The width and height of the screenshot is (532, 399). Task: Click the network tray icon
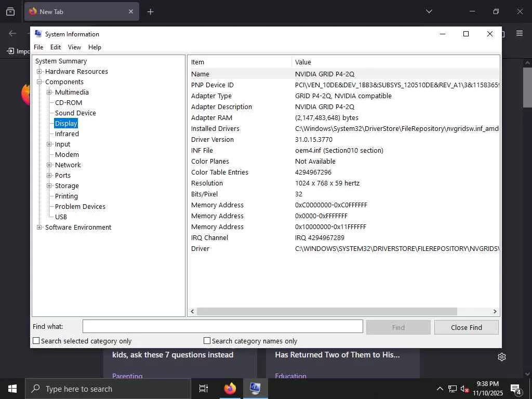point(453,389)
